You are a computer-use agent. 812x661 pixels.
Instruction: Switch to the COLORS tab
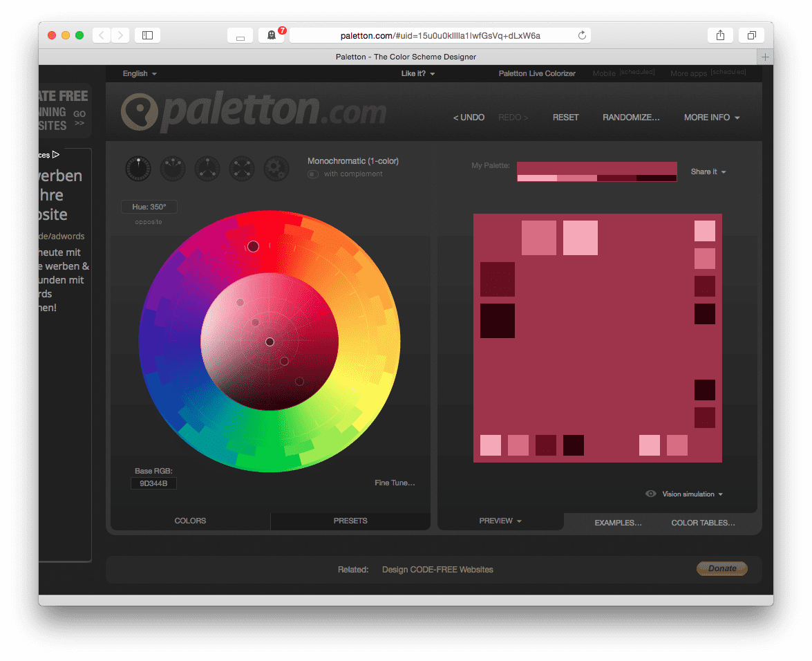coord(190,521)
